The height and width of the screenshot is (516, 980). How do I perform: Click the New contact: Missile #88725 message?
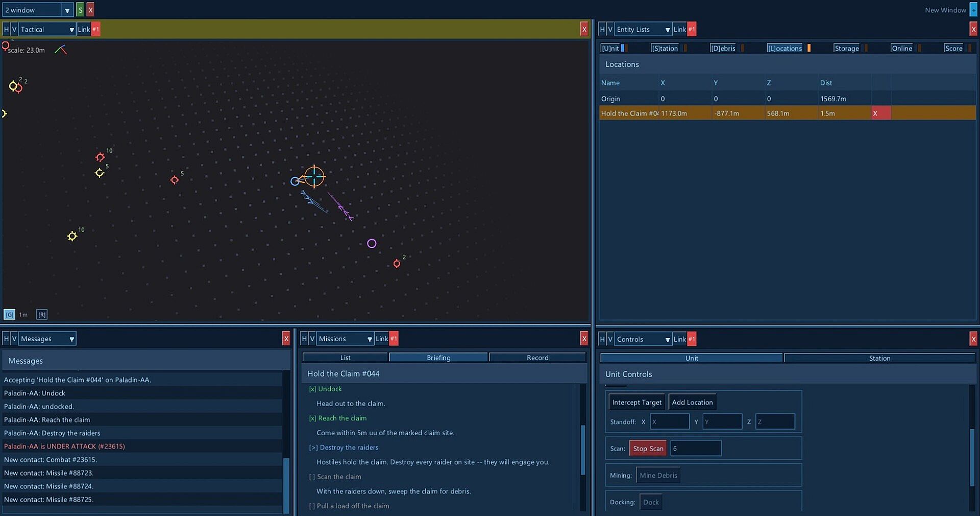coord(142,499)
